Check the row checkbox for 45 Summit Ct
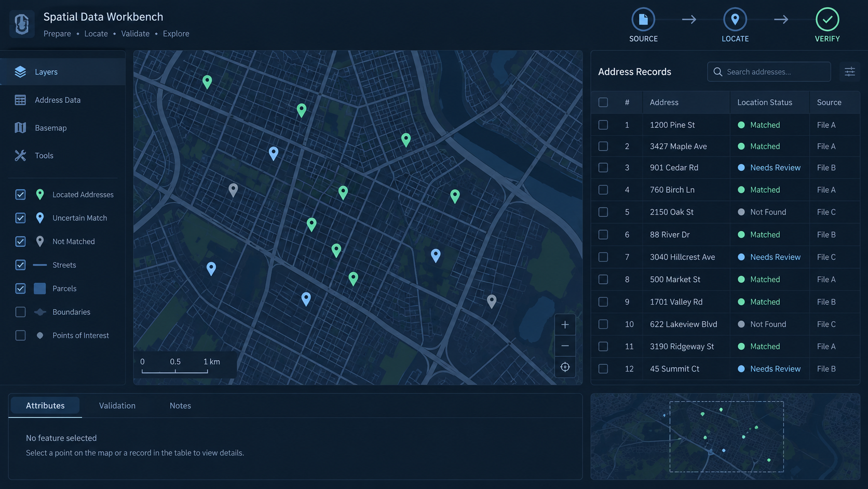 point(603,368)
